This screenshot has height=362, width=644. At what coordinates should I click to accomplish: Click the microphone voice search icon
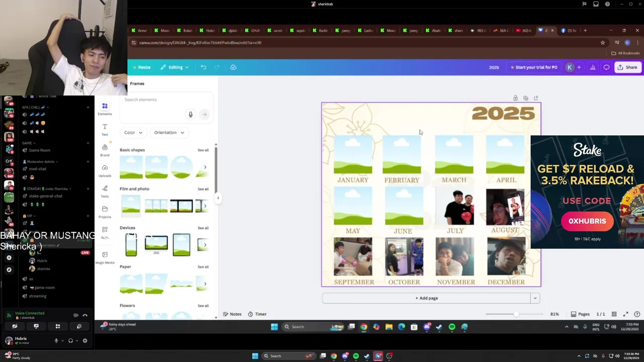[191, 115]
